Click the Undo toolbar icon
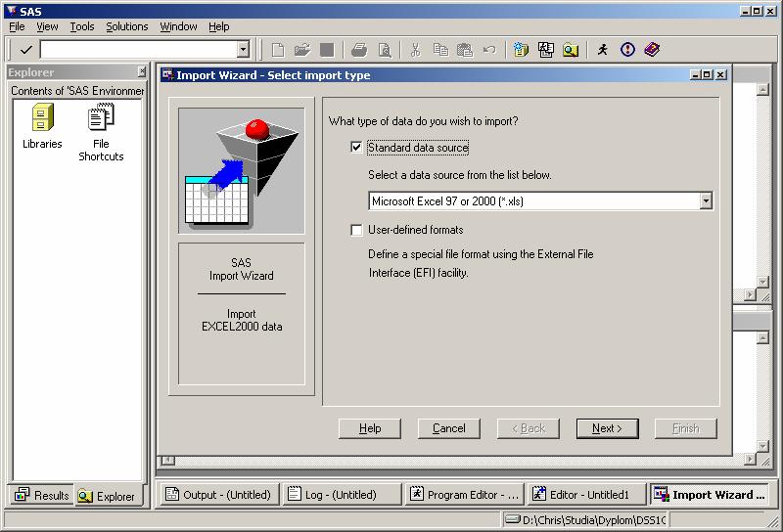783x532 pixels. (489, 50)
